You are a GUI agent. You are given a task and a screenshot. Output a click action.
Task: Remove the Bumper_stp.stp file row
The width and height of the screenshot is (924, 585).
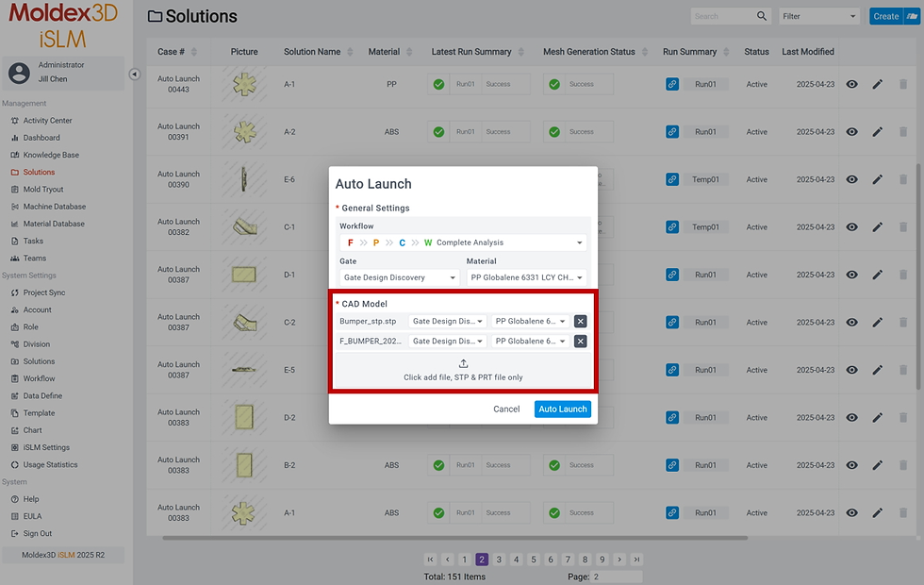tap(581, 322)
